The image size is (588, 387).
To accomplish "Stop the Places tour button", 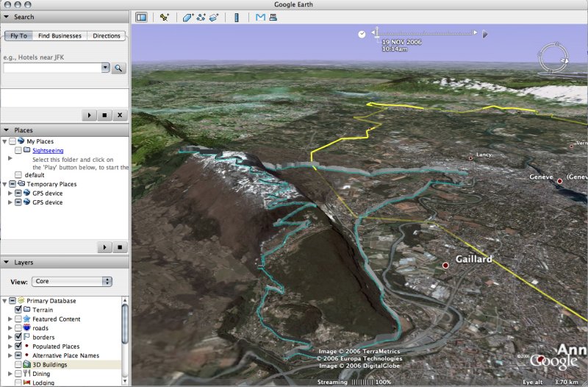I will click(x=120, y=247).
